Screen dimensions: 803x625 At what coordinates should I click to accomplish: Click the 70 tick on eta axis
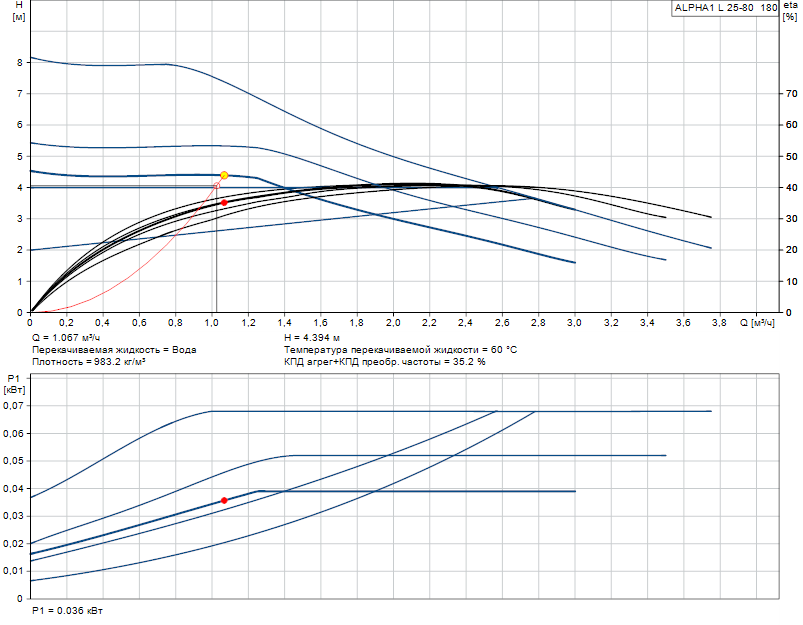pyautogui.click(x=791, y=94)
